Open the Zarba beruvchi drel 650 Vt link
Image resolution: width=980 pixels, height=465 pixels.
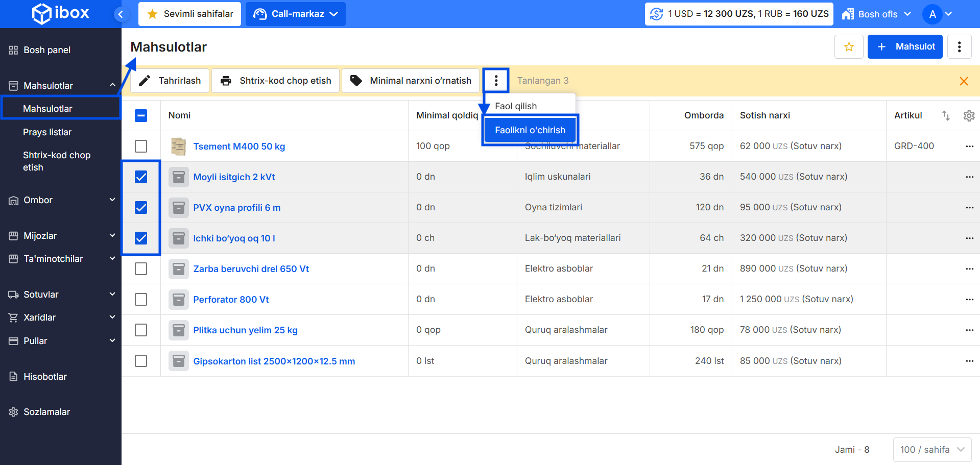tap(251, 269)
